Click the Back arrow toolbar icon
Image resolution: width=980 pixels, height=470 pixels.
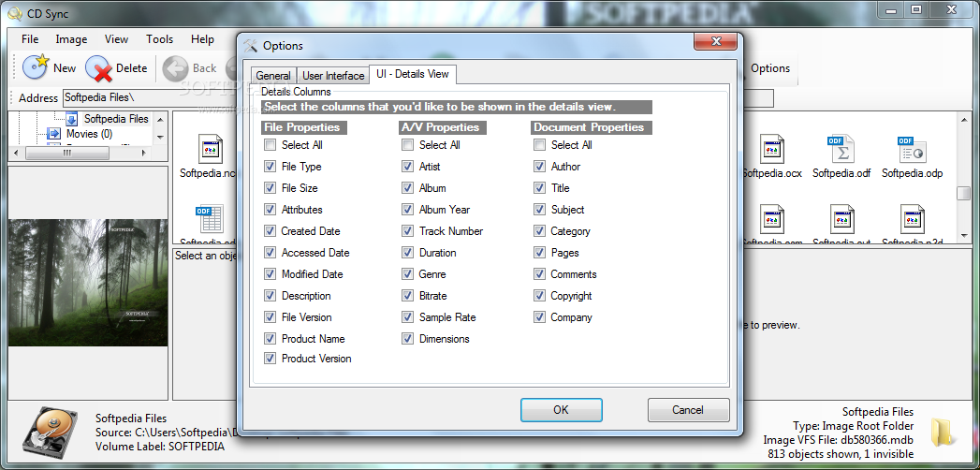176,68
